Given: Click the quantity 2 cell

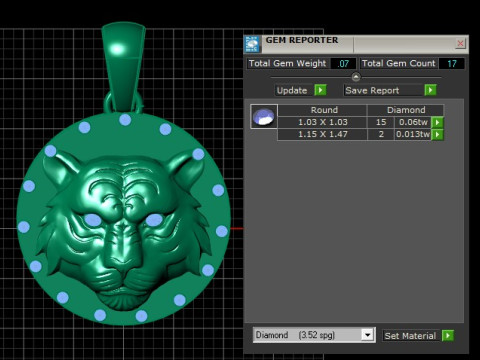Looking at the screenshot, I should (381, 134).
